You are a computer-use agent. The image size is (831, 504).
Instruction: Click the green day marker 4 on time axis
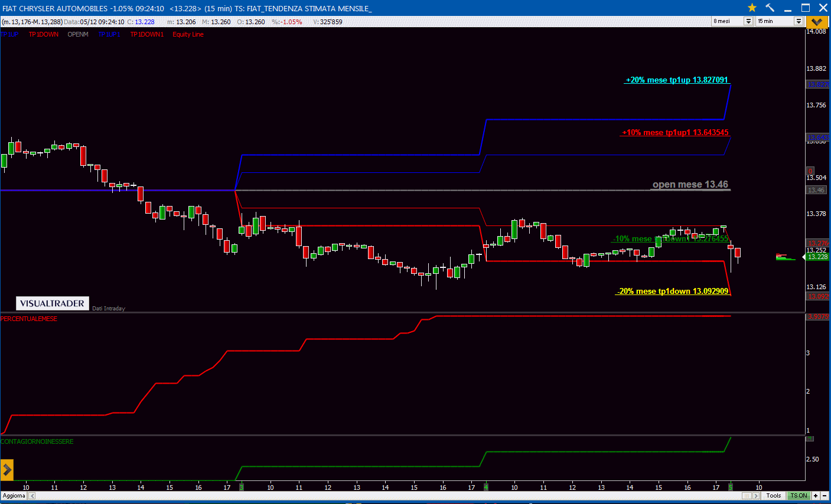pos(486,487)
